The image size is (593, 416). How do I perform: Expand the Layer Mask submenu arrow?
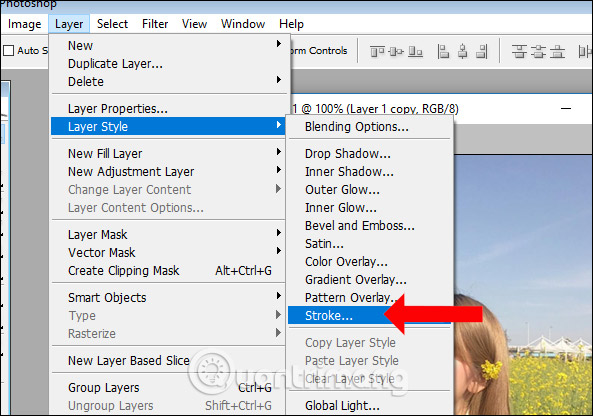click(279, 233)
